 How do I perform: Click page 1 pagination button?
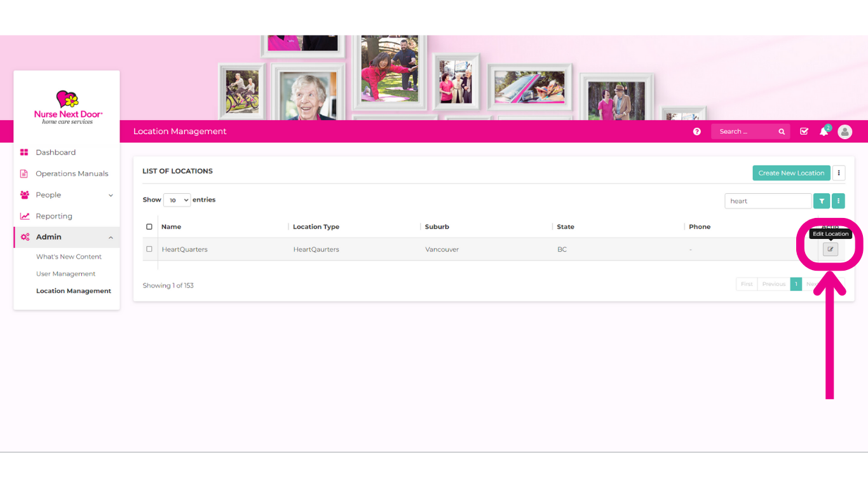[796, 284]
